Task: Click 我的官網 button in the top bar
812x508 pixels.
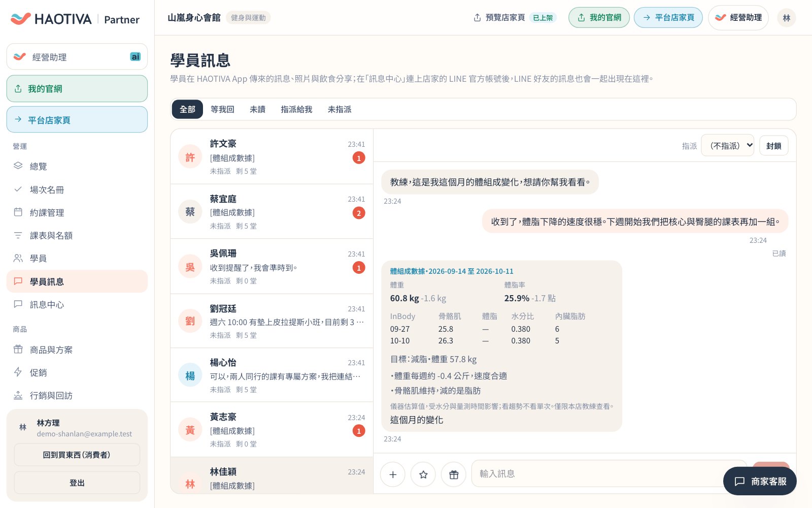Action: (599, 18)
